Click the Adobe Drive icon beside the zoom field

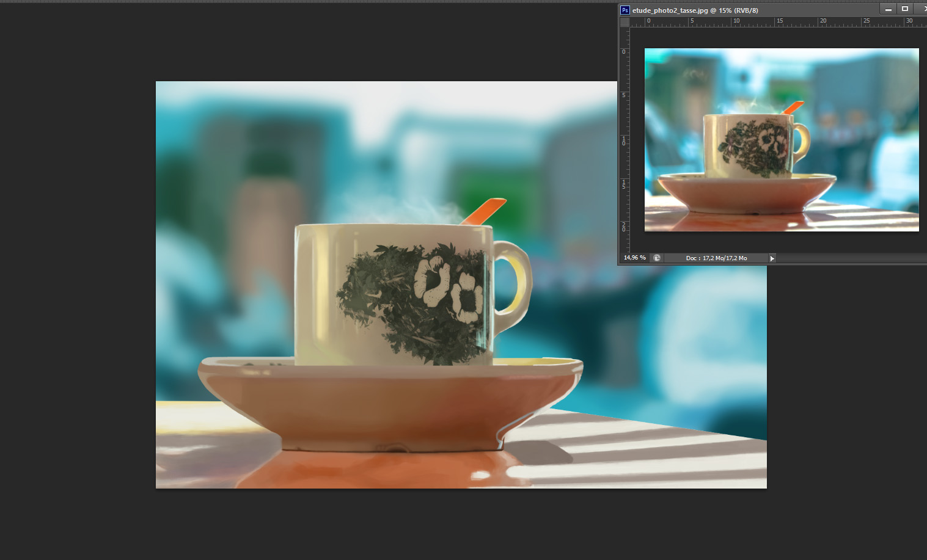click(657, 258)
